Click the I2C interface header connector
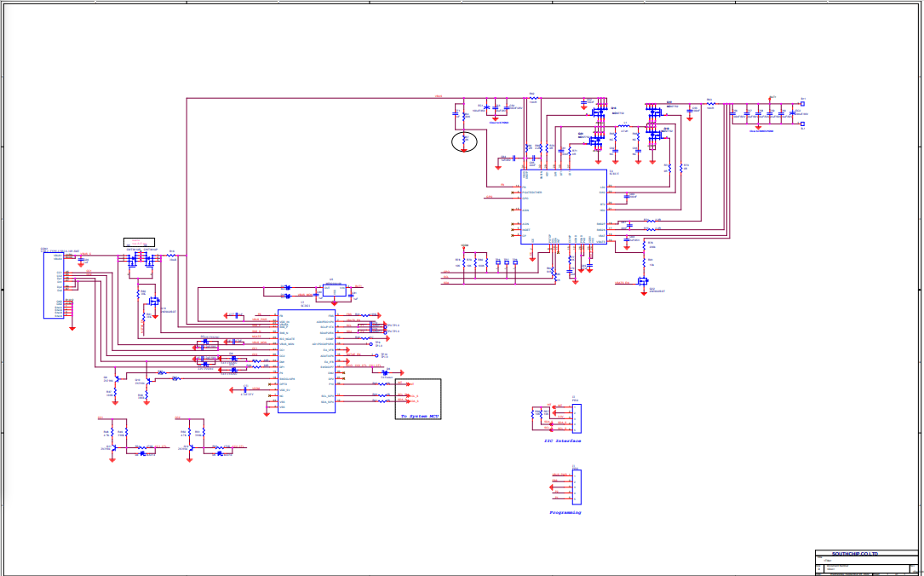Image resolution: width=924 pixels, height=576 pixels. 577,418
